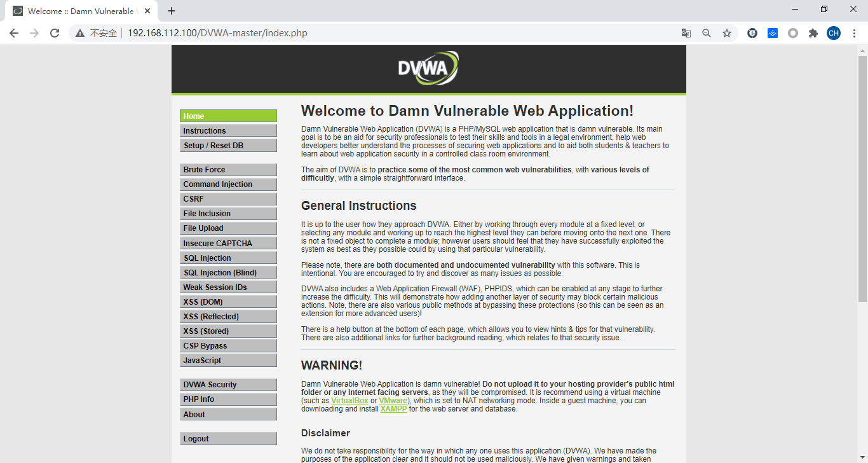Follow the VMware link
Image resolution: width=868 pixels, height=463 pixels.
point(394,401)
